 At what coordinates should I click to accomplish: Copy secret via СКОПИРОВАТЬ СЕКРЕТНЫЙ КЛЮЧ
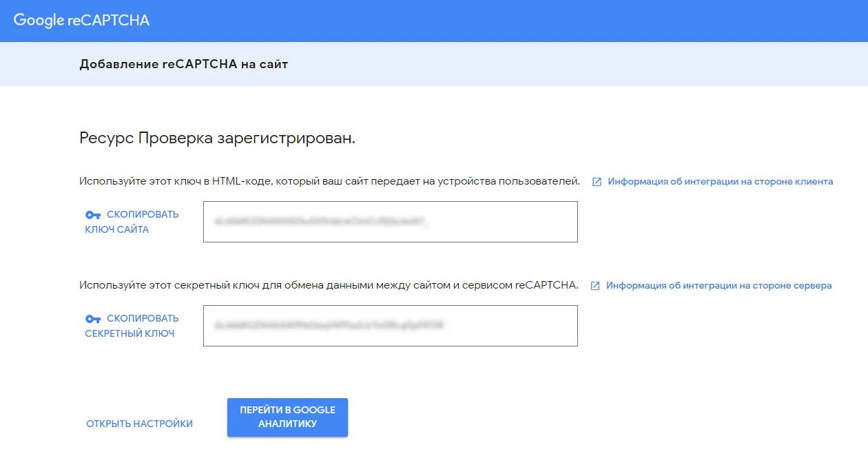click(x=132, y=326)
